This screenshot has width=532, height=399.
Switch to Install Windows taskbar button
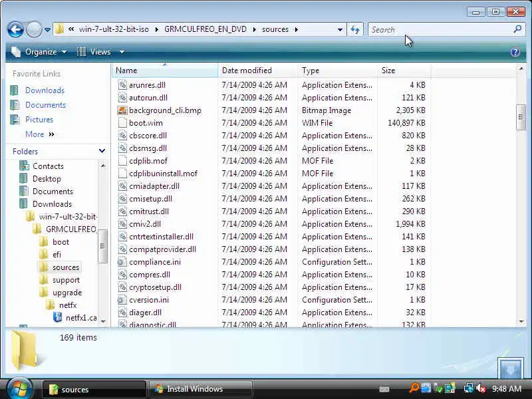tap(201, 389)
